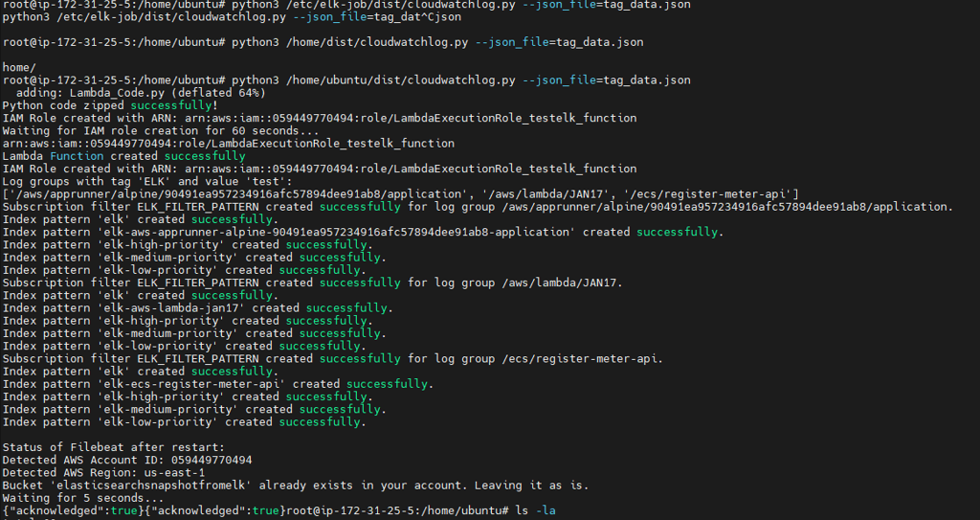This screenshot has width=980, height=520.
Task: Click the Subscription filter line for /ecs/register-meter-api
Action: [x=332, y=358]
